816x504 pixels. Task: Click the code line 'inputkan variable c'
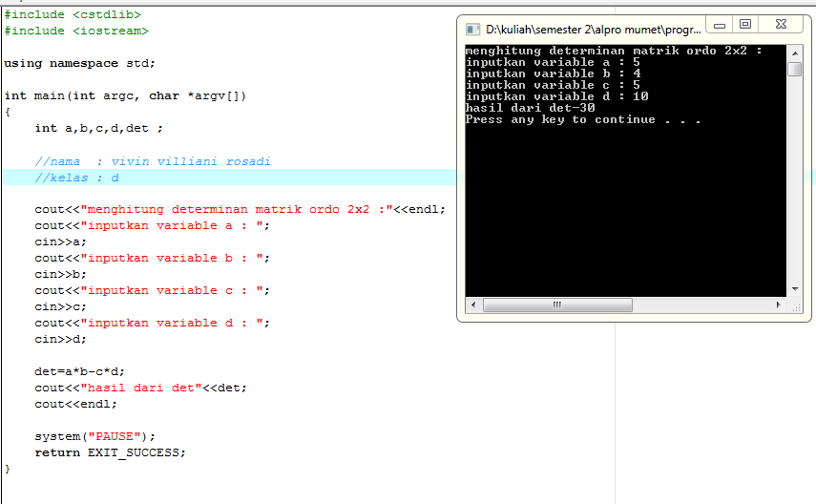click(152, 290)
